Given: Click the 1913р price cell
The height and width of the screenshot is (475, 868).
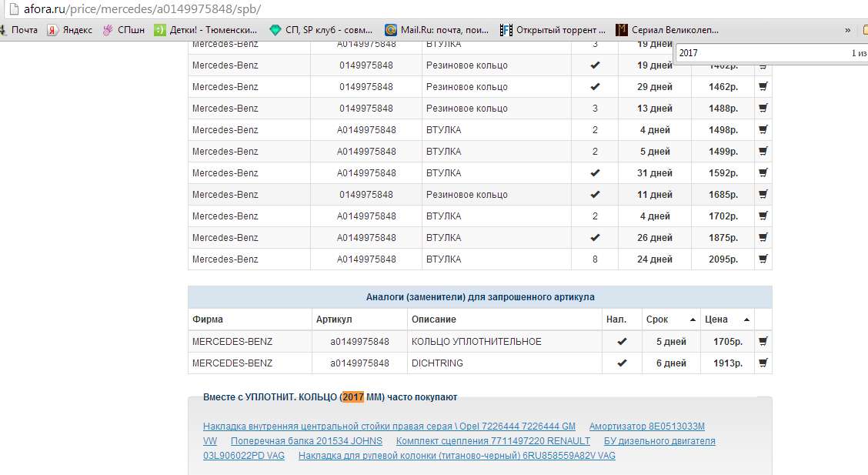Looking at the screenshot, I should [x=728, y=363].
